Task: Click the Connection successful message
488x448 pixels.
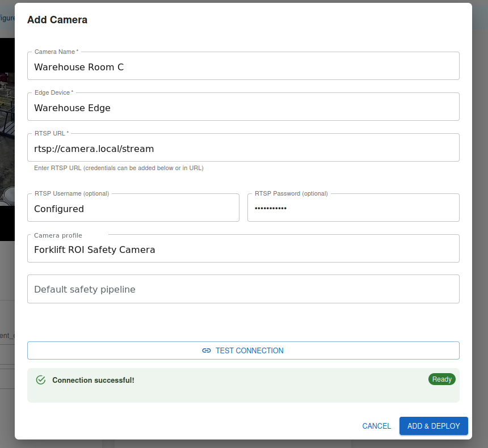Action: click(93, 380)
